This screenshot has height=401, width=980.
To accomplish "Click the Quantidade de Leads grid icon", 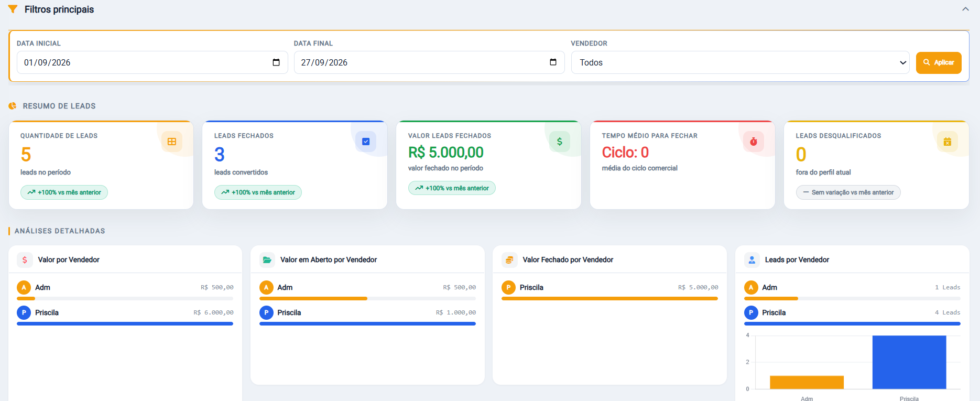I will tap(172, 142).
